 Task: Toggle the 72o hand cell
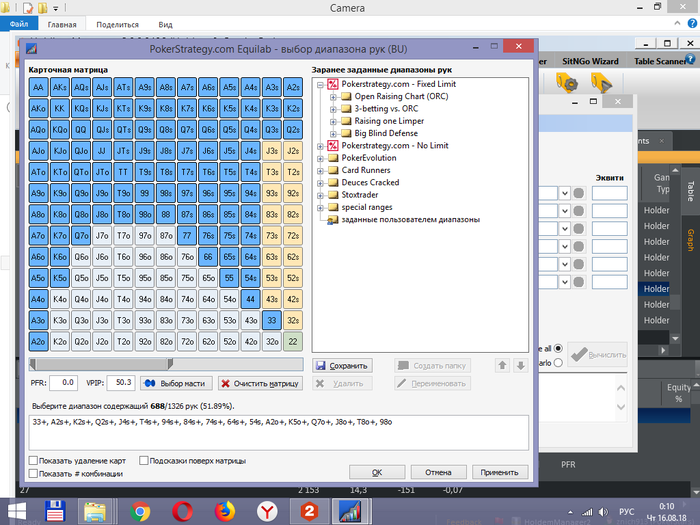pyautogui.click(x=187, y=342)
